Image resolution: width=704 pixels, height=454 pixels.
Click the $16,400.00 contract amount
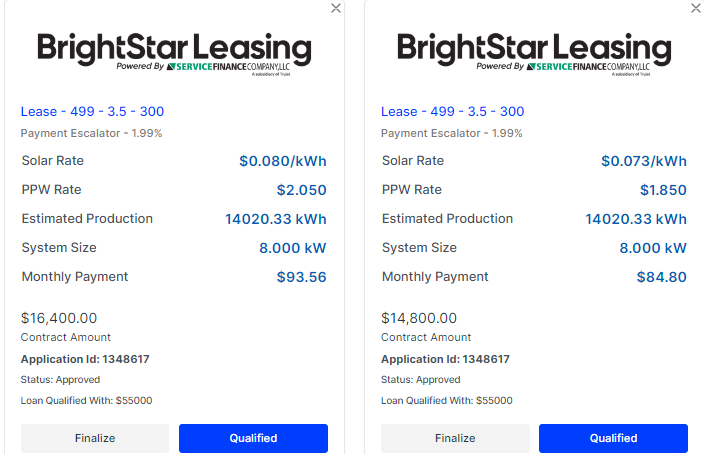[59, 318]
